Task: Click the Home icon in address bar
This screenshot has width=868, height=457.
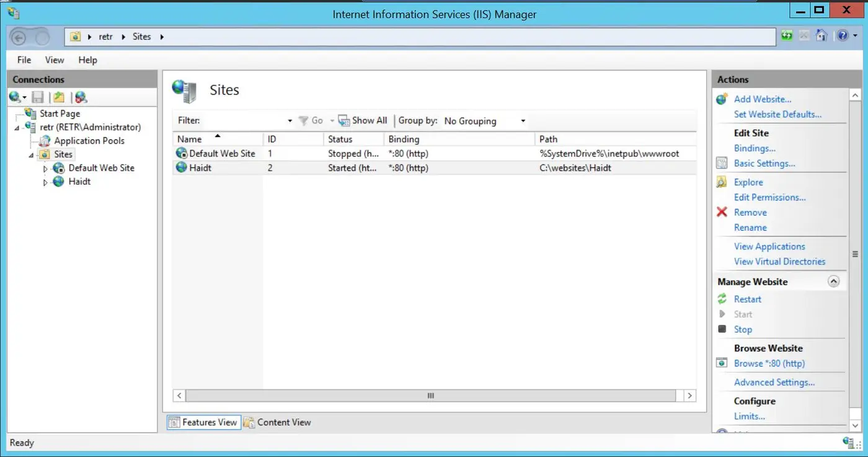Action: click(x=821, y=36)
